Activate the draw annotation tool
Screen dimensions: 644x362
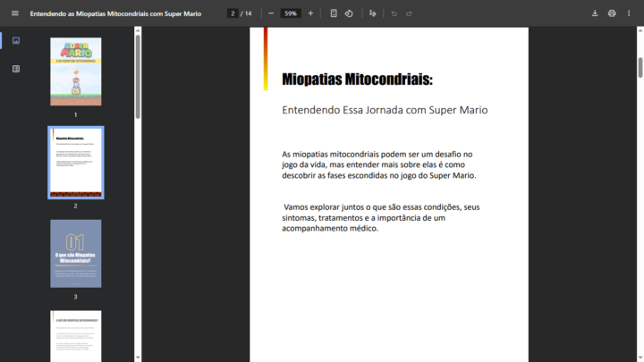tap(373, 13)
